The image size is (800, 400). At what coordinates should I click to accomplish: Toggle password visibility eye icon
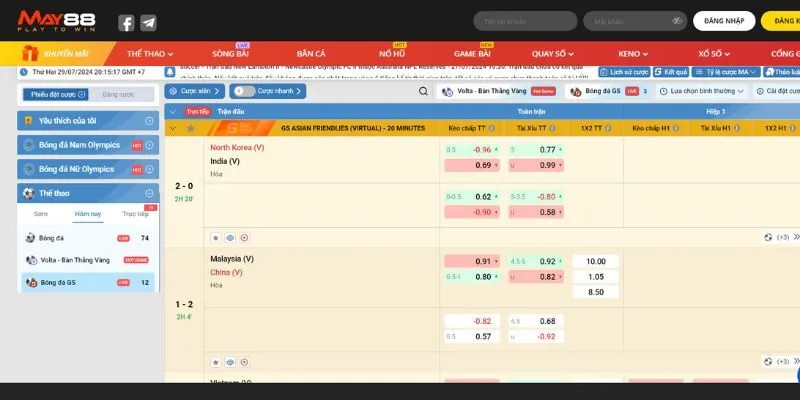pos(677,21)
